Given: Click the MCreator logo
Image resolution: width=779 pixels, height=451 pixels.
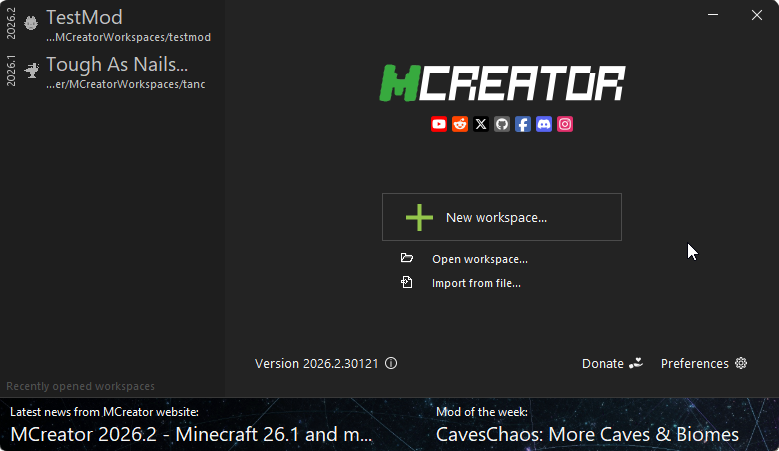Looking at the screenshot, I should (502, 83).
